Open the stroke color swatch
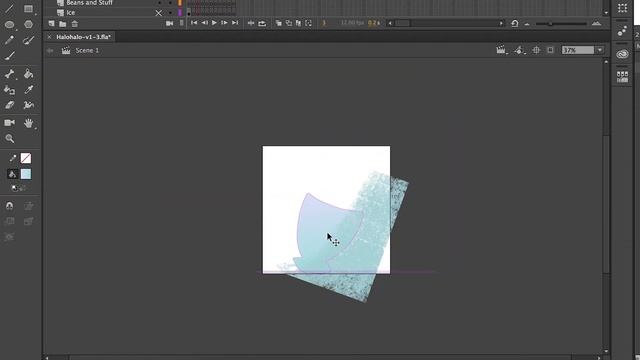Screen dimensions: 640x360 [26, 158]
